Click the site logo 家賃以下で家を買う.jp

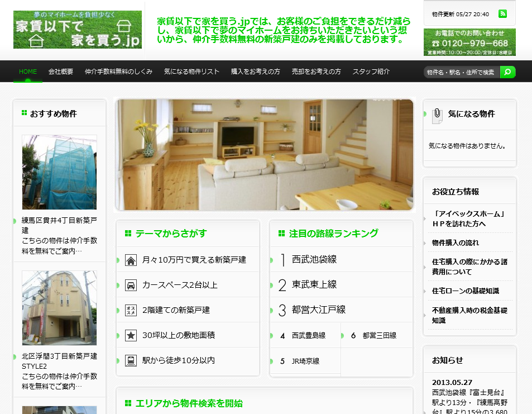tap(78, 30)
